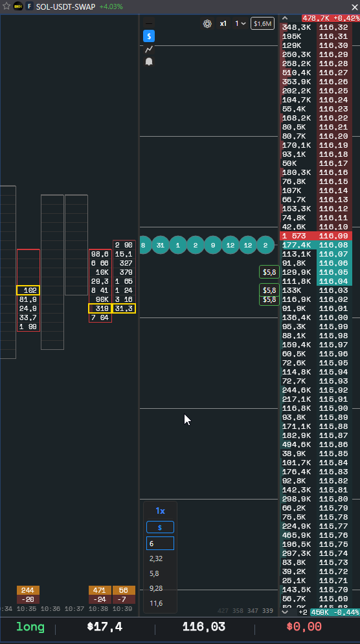Click the current price row 116,09
The width and height of the screenshot is (360, 644).
[x=315, y=236]
